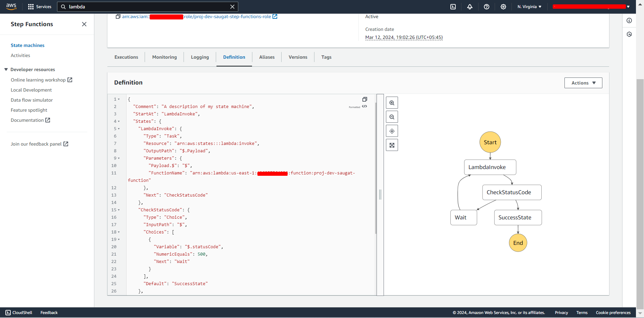Switch to the Logging tab
Screen dimensions: 644x318
(200, 57)
